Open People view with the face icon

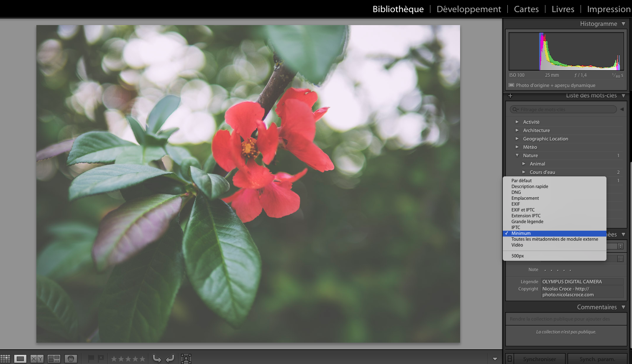(x=70, y=359)
